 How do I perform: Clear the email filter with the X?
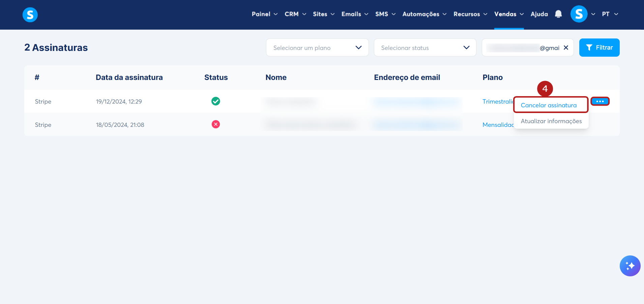click(566, 48)
